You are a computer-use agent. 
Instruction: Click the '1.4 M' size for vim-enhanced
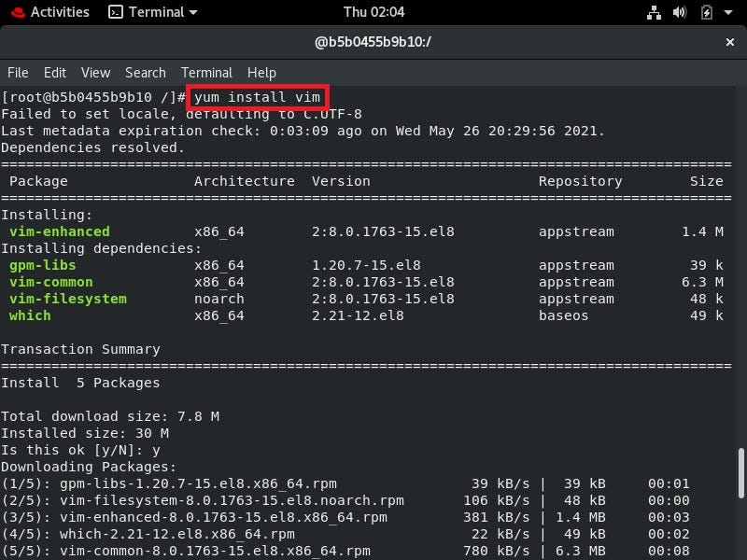click(x=702, y=231)
